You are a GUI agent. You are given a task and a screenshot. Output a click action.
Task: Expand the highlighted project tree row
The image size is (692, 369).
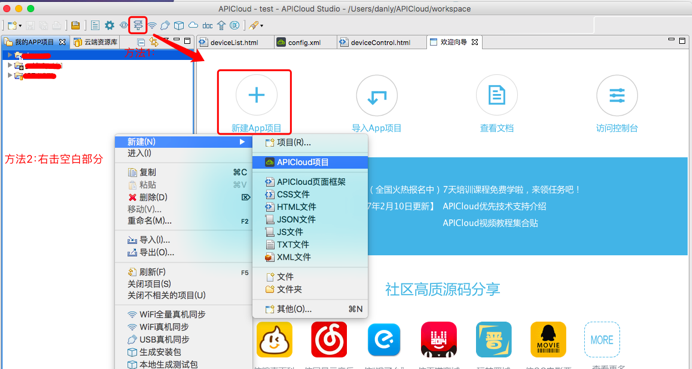(10, 55)
